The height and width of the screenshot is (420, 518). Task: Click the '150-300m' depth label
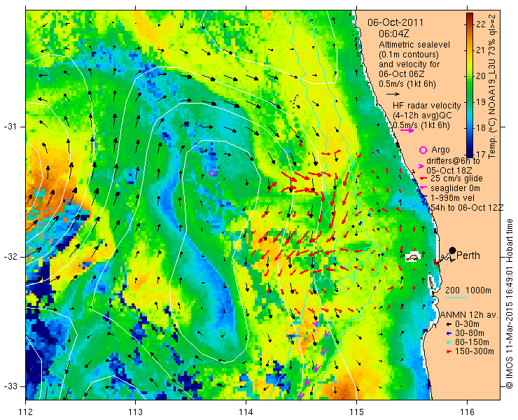click(474, 351)
